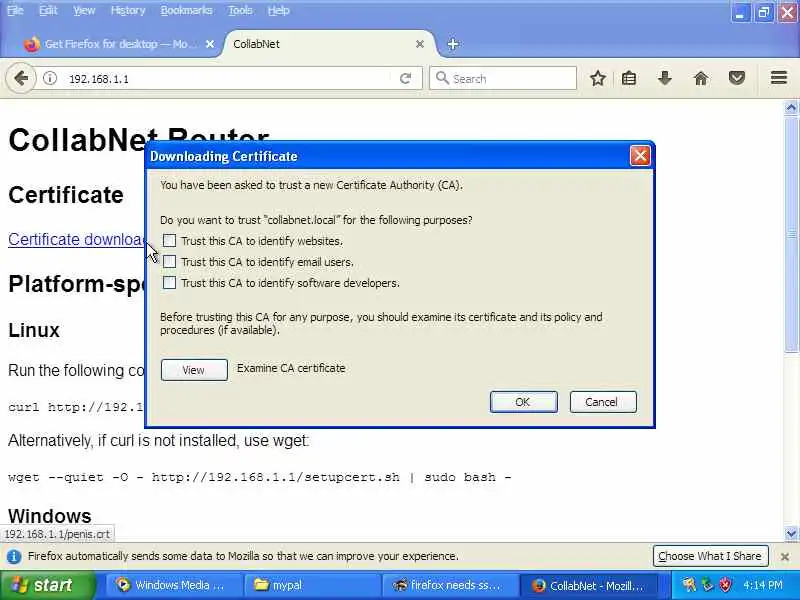Click the wget --quiet command line text
Screen dimensions: 800x600
coord(259,477)
